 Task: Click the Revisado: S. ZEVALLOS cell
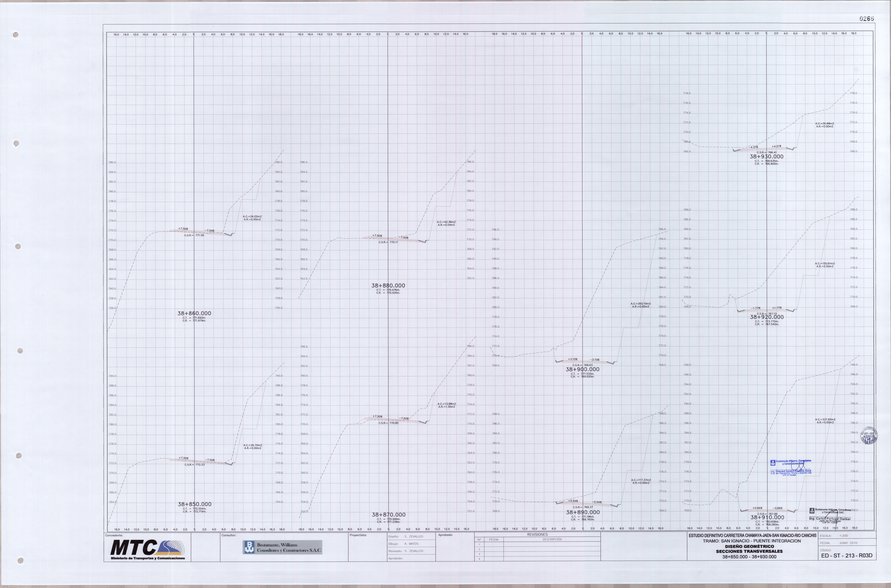[411, 551]
